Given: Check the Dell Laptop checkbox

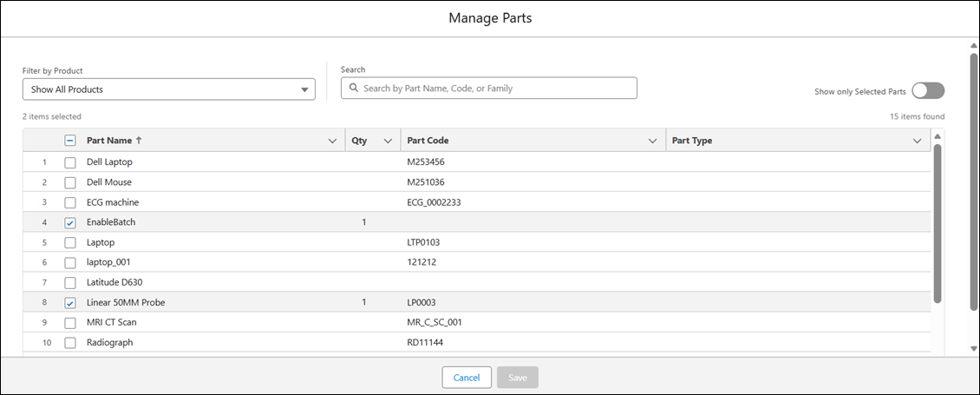Looking at the screenshot, I should 70,162.
